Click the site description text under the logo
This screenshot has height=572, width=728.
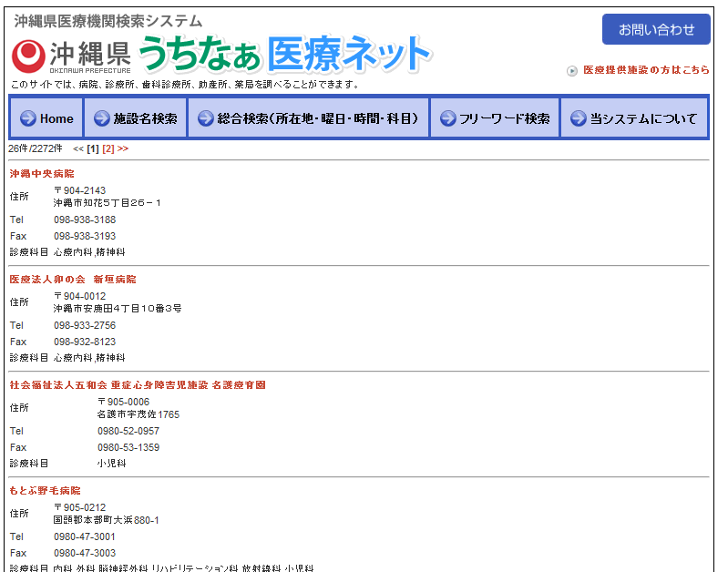coord(185,85)
